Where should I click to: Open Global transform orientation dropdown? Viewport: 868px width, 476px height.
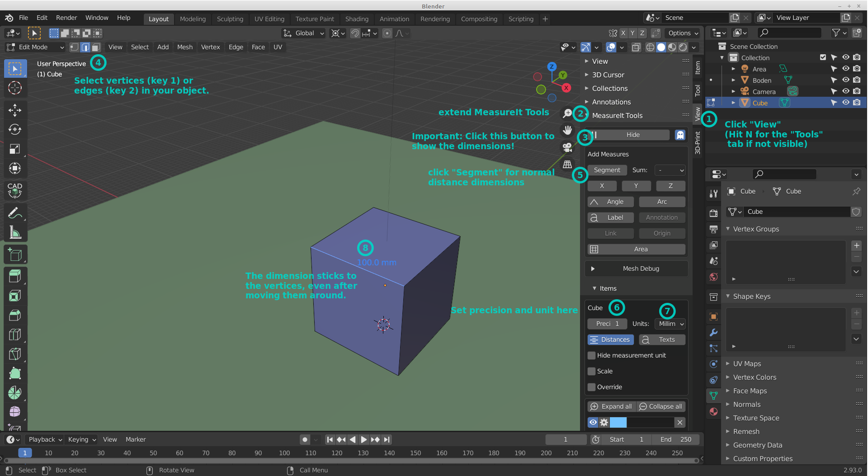[304, 33]
